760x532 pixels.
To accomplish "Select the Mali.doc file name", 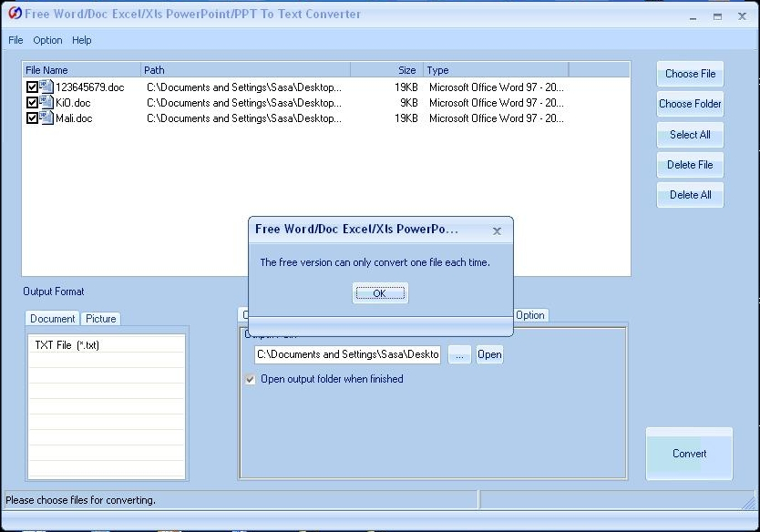I will point(74,118).
